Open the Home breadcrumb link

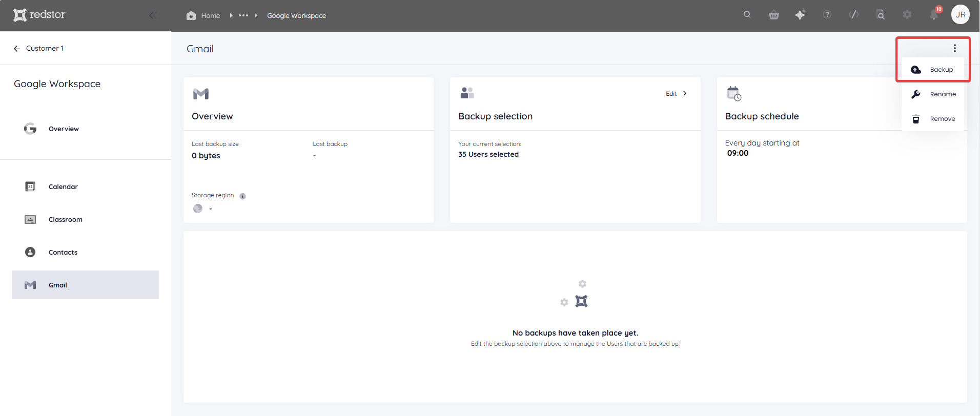pyautogui.click(x=210, y=16)
